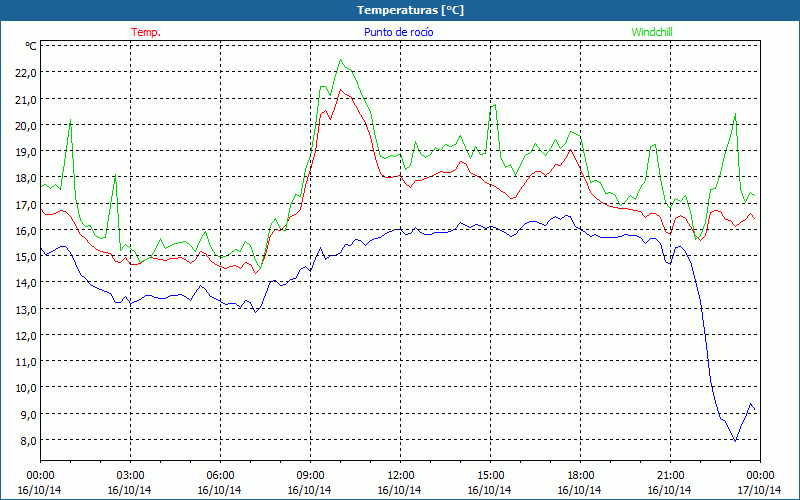Screen dimensions: 800x500
Task: Click the 16,0 y-axis value
Action: 26,230
